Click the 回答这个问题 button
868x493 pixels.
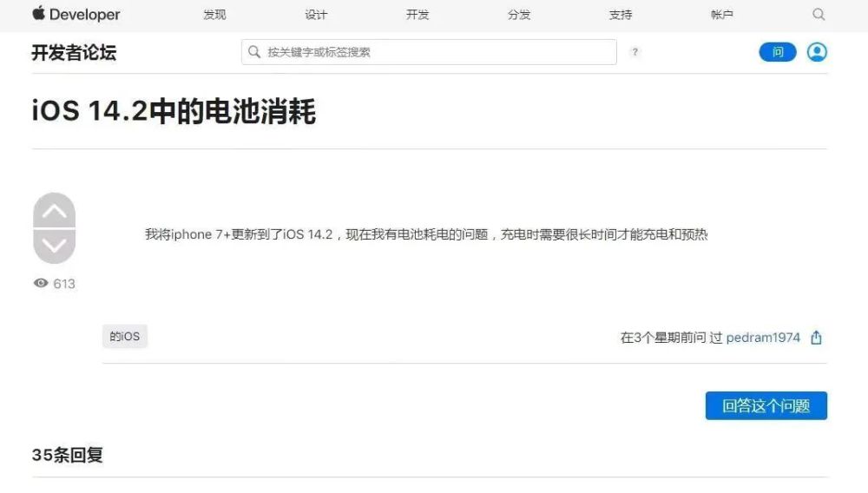point(766,405)
